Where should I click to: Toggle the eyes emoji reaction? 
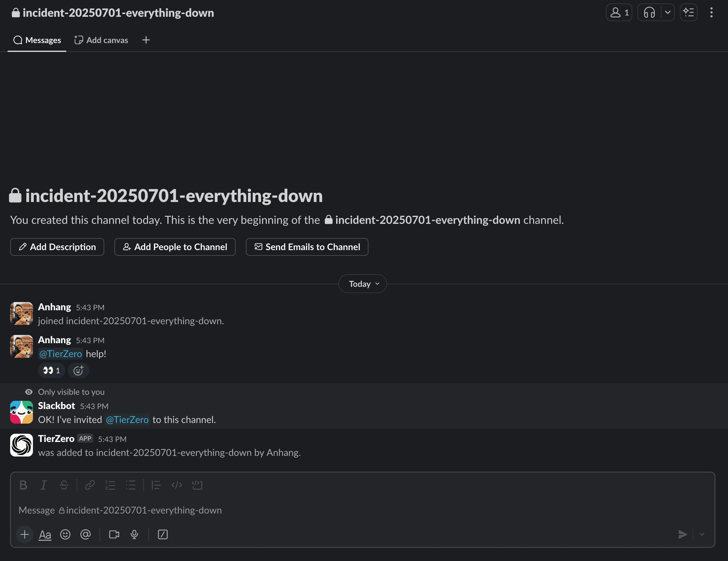[51, 370]
